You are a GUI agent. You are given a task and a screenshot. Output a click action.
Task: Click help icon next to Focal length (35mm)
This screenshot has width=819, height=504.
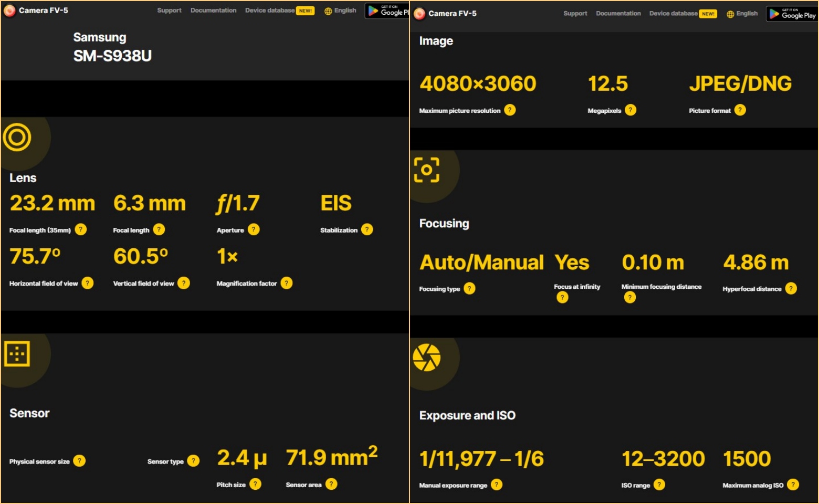click(x=81, y=229)
